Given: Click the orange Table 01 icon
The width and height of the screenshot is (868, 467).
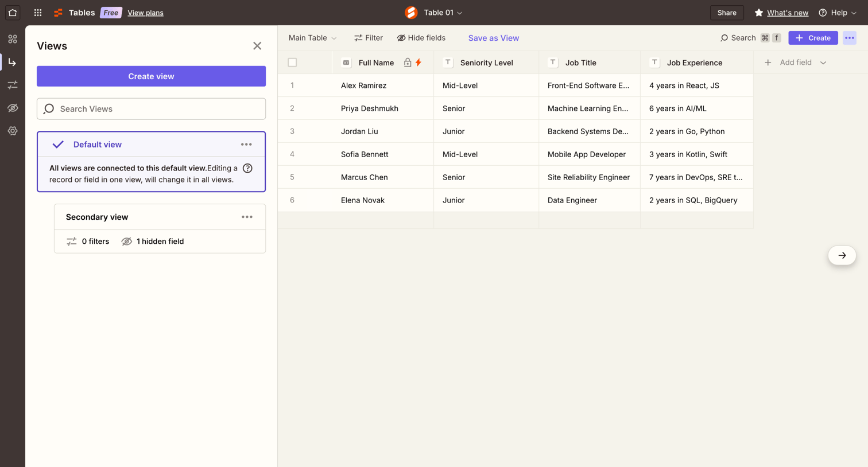Looking at the screenshot, I should [x=411, y=13].
